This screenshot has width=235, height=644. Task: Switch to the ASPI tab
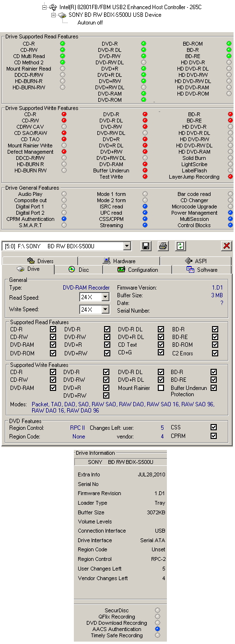click(x=195, y=261)
